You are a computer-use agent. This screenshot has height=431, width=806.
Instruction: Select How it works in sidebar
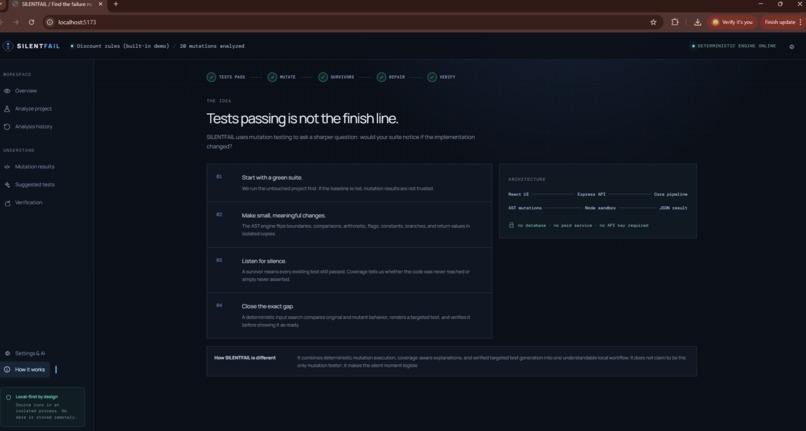25,369
